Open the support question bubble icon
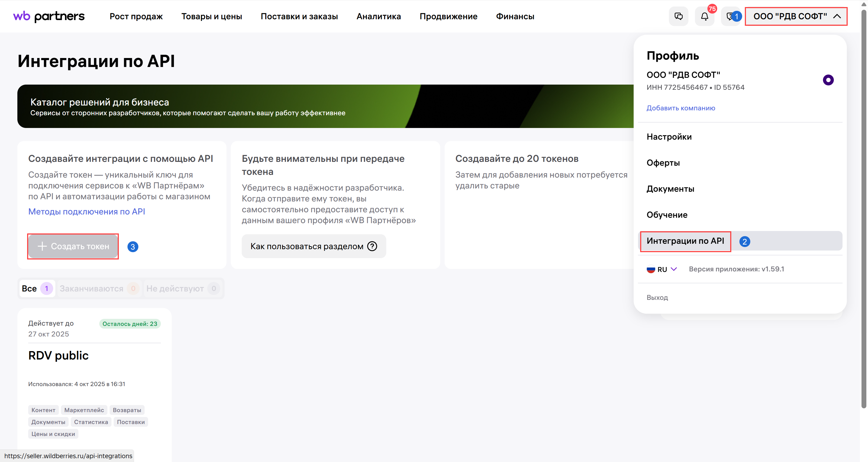Viewport: 868px width, 462px height. tap(729, 16)
